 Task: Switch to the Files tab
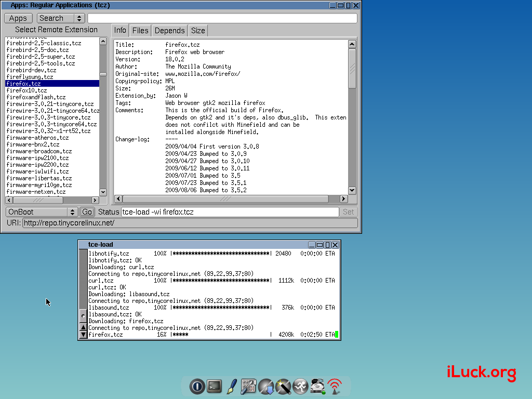[x=140, y=31]
